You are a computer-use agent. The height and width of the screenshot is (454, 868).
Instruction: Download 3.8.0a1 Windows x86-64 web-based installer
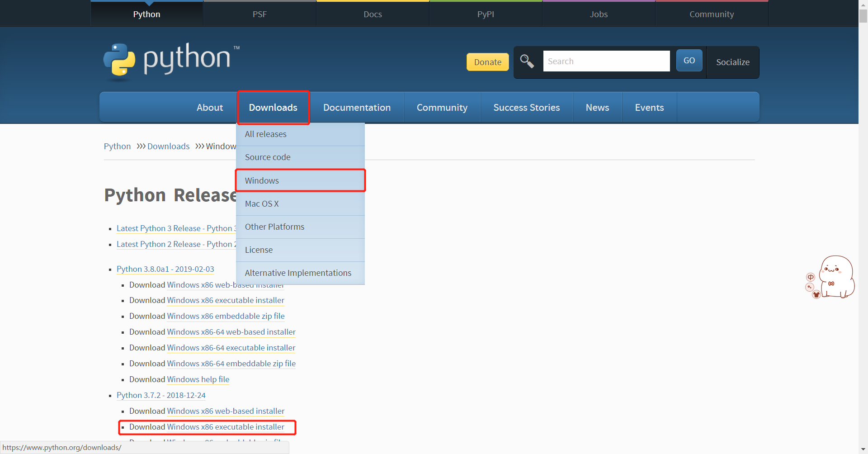pyautogui.click(x=231, y=332)
